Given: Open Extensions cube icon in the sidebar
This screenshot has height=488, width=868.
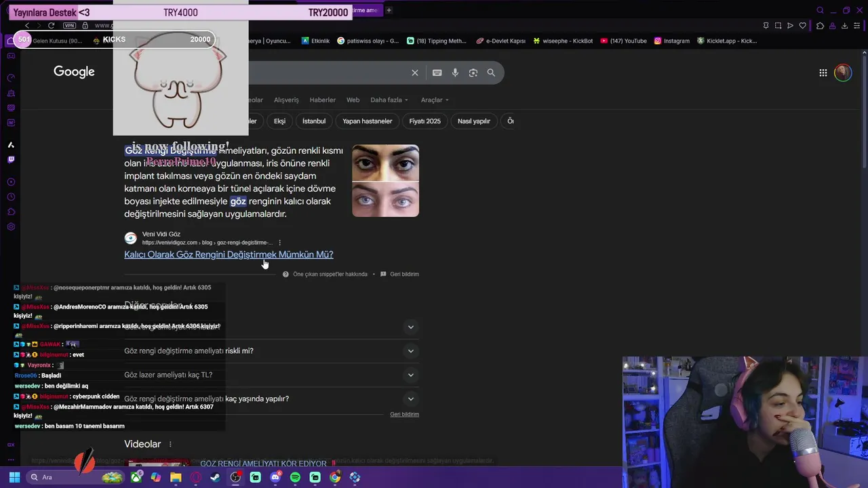Looking at the screenshot, I should pyautogui.click(x=11, y=211).
